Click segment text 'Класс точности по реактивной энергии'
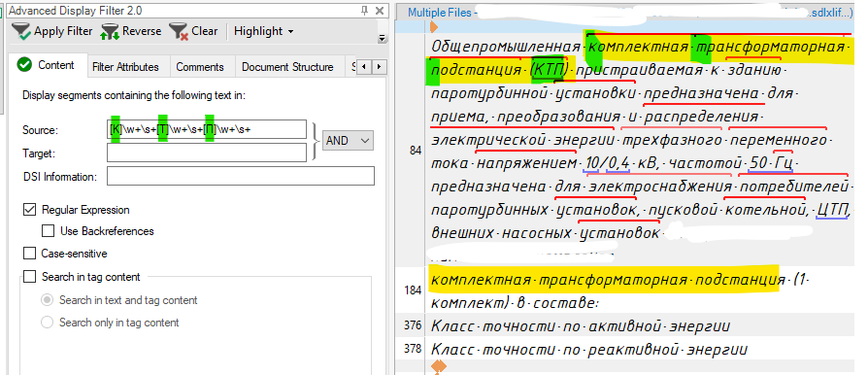The image size is (868, 375). point(589,350)
